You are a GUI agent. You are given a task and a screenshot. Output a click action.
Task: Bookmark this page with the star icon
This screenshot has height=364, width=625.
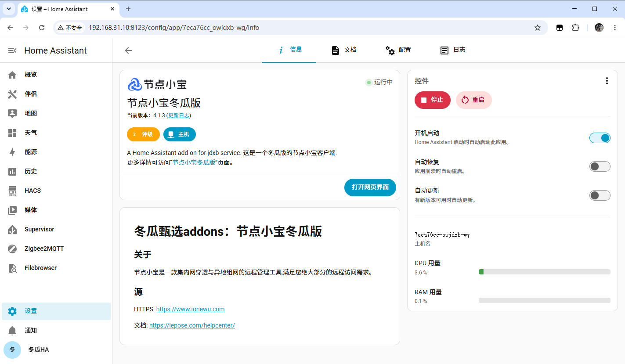(x=538, y=28)
